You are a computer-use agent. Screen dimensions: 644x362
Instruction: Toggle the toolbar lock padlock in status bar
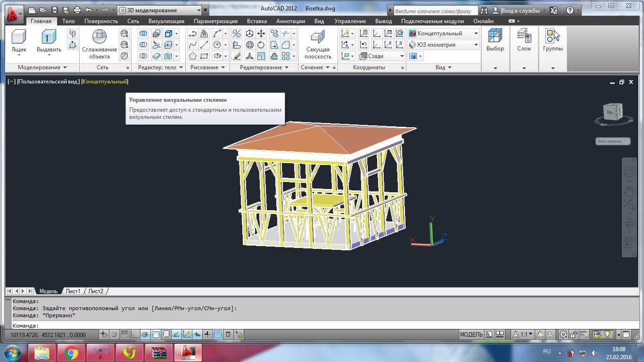click(574, 335)
